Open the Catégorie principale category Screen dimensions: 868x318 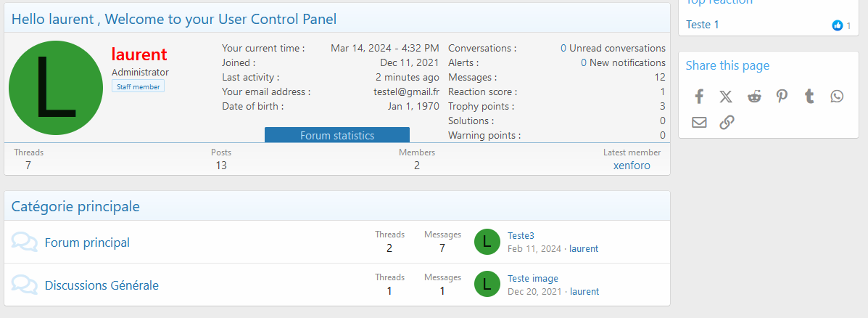(75, 206)
